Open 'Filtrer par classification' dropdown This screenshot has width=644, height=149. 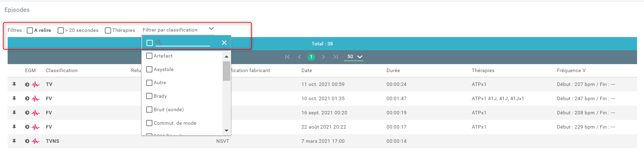click(x=178, y=30)
